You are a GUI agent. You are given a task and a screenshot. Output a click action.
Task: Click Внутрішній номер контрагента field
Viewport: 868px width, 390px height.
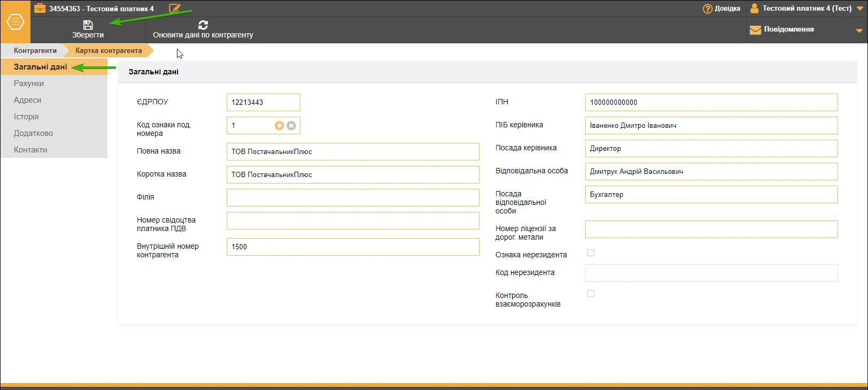click(x=353, y=247)
